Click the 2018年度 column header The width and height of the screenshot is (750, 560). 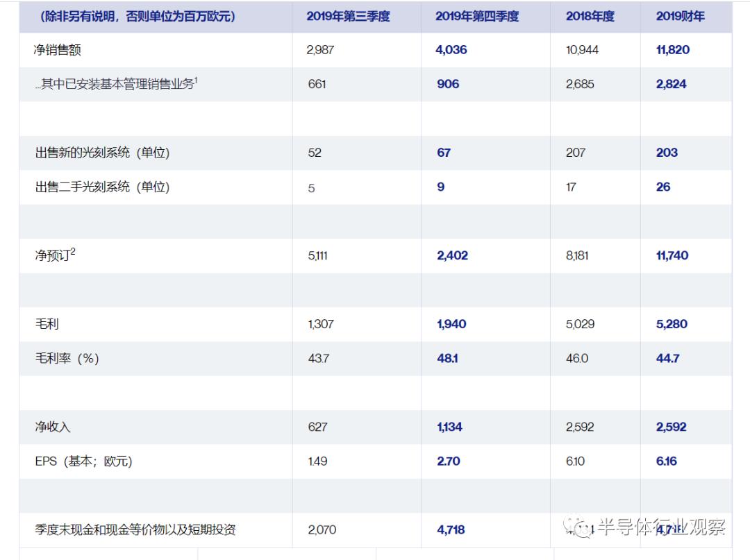(590, 16)
